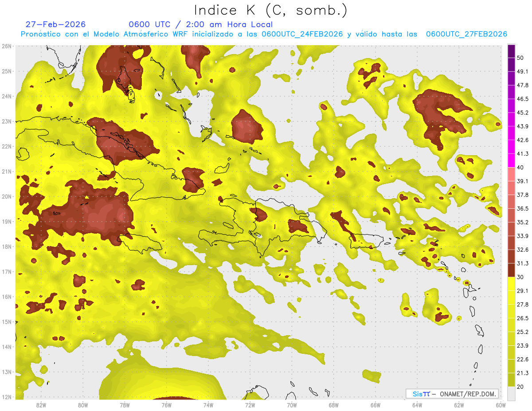Screen dimensions: 532x411
Task: Click the '24N' latitude label
Action: [7, 96]
